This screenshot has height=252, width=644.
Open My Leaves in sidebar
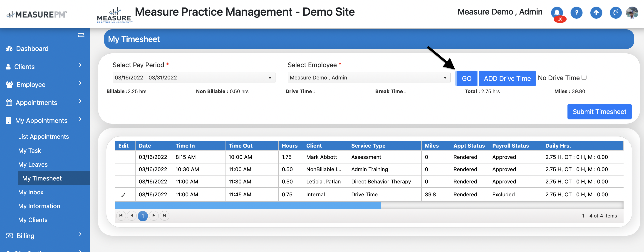[33, 165]
